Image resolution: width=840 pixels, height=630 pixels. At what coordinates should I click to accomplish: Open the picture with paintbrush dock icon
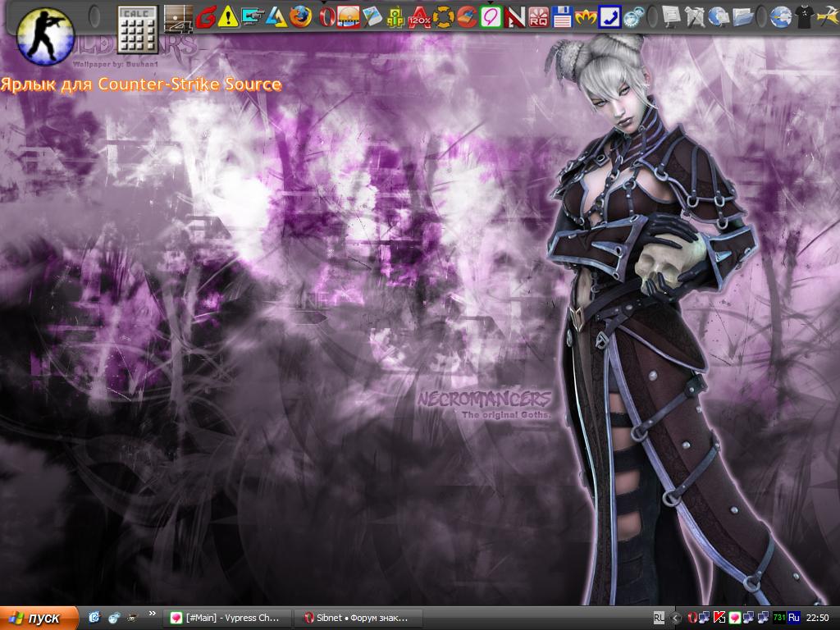tap(372, 17)
